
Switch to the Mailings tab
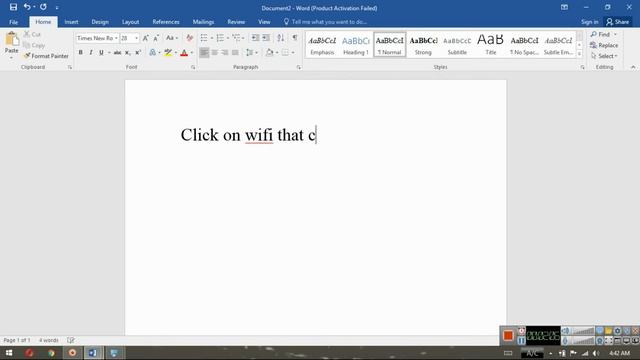click(203, 22)
